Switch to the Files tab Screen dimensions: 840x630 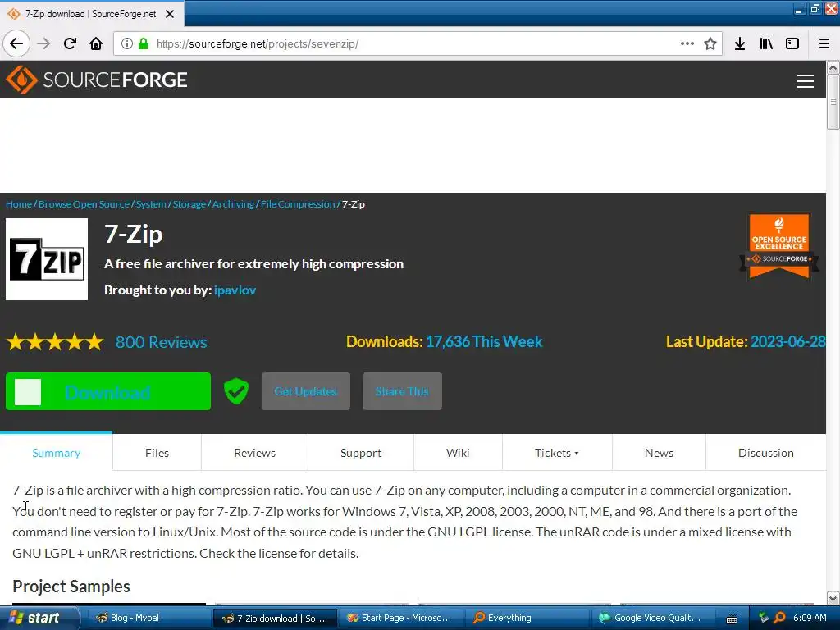point(157,453)
